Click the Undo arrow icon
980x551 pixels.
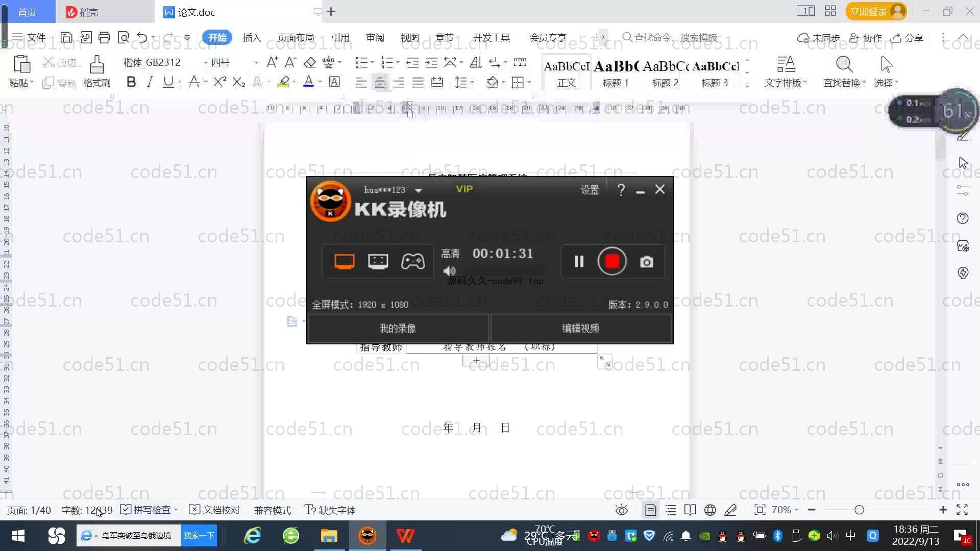pyautogui.click(x=142, y=37)
